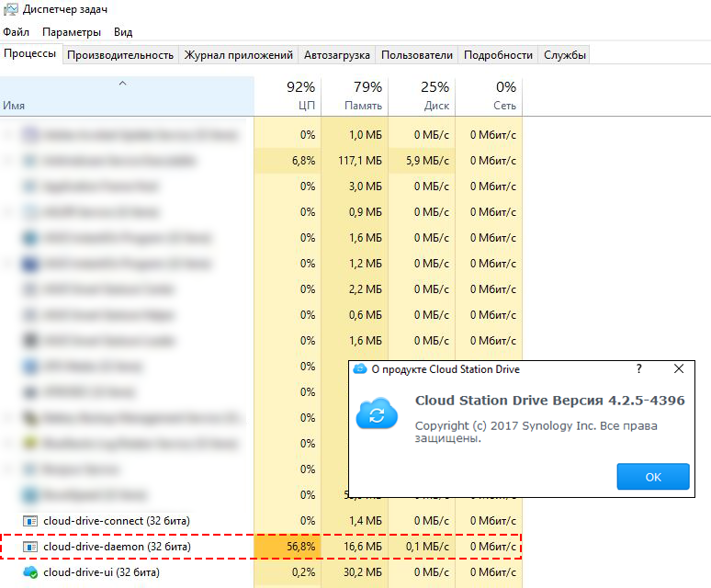Sort by the Сеть column header

click(x=489, y=96)
